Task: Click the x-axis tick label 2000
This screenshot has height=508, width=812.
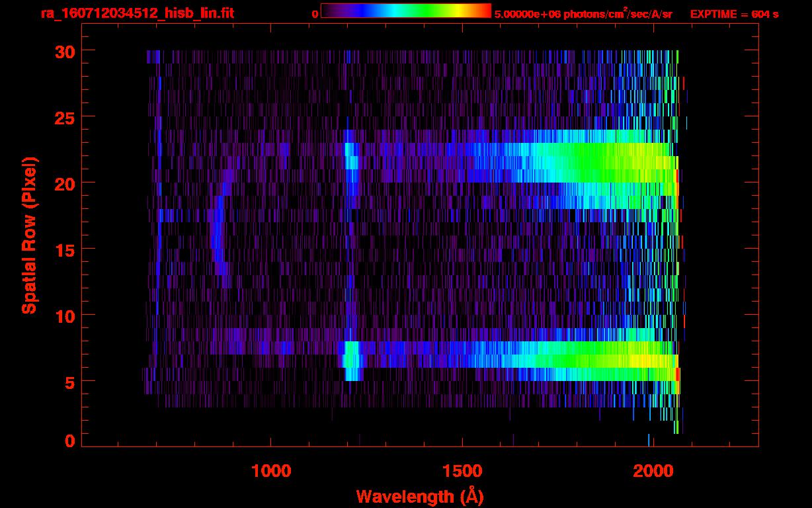Action: coord(653,471)
